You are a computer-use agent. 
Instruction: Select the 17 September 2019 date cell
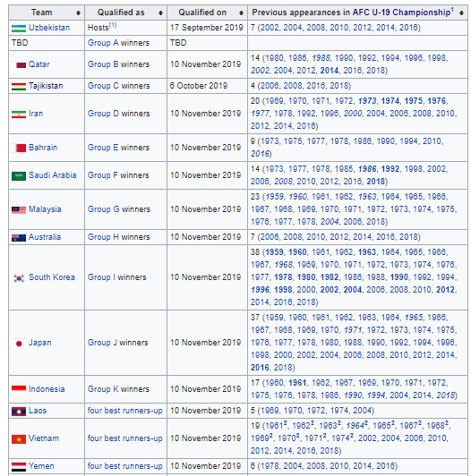[207, 28]
